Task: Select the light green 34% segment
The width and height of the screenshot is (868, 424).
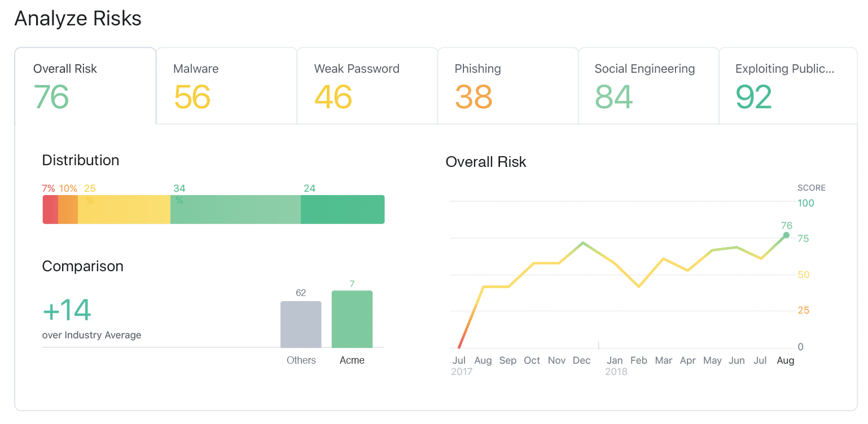Action: (x=235, y=210)
